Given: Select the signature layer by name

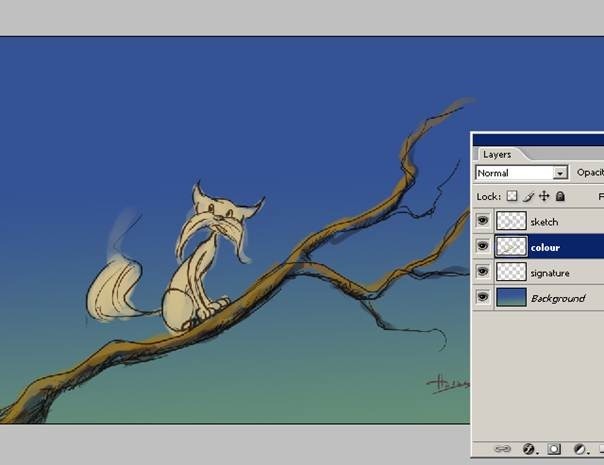Looking at the screenshot, I should click(550, 273).
